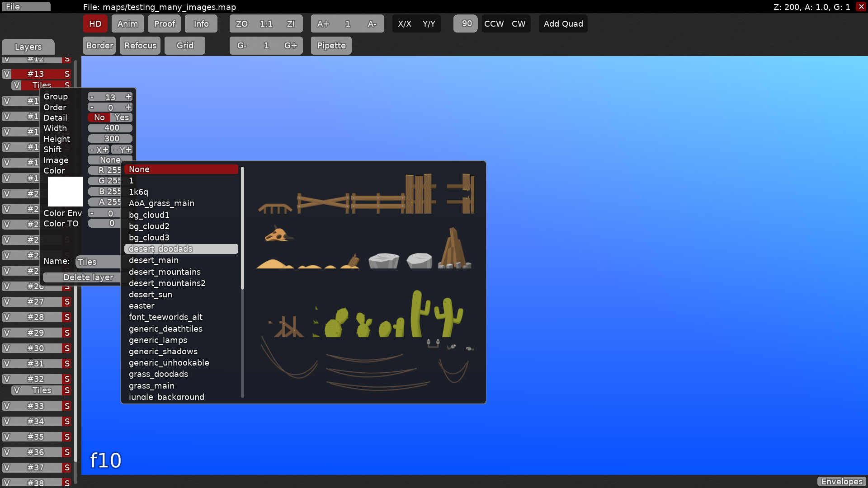Viewport: 868px width, 488px height.
Task: Click the white color preview swatch
Action: 66,192
